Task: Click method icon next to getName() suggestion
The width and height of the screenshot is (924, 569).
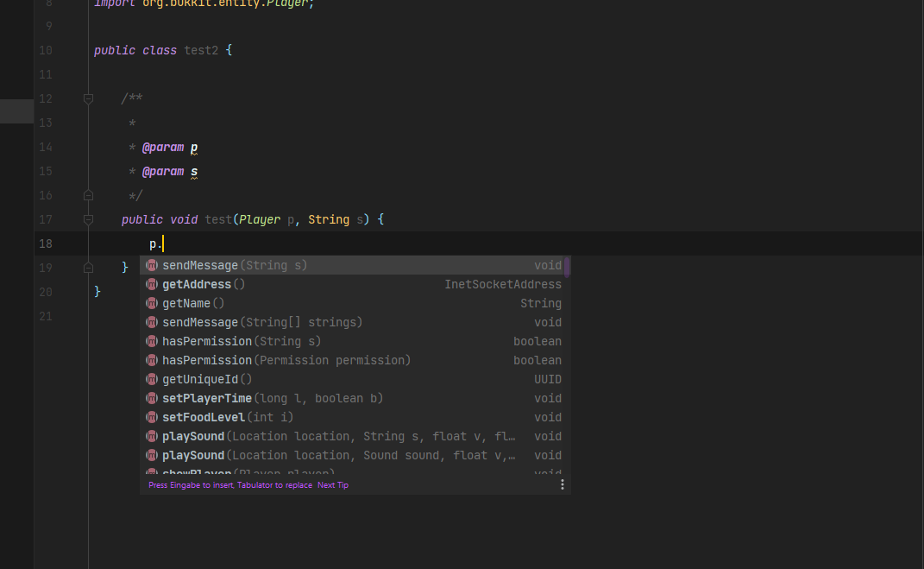Action: pos(152,303)
